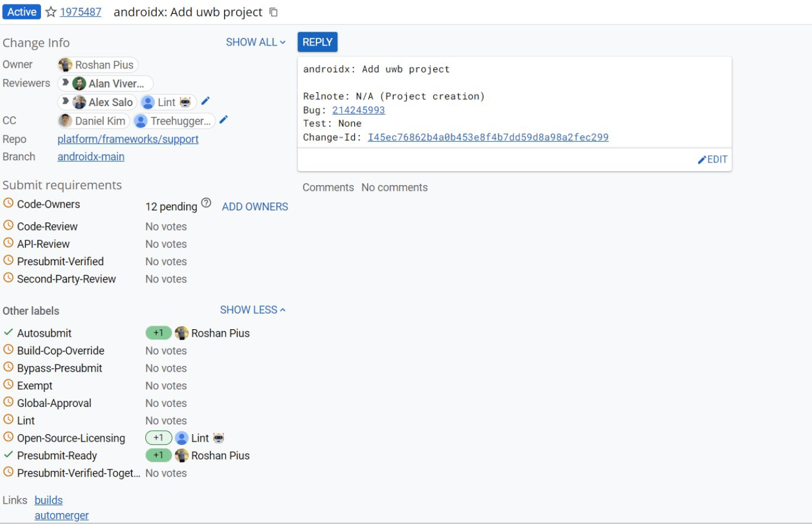
Task: Click Daniel Kim CC avatar
Action: [x=66, y=120]
